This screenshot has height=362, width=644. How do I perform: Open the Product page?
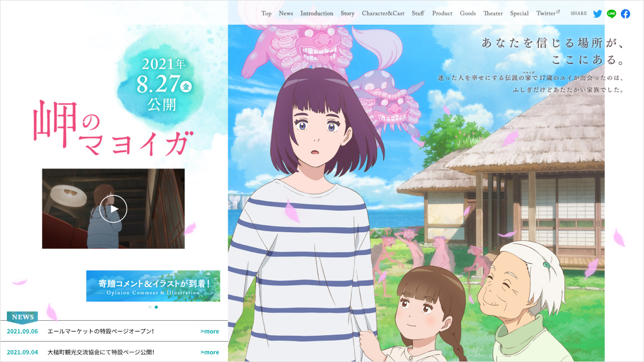pos(442,13)
